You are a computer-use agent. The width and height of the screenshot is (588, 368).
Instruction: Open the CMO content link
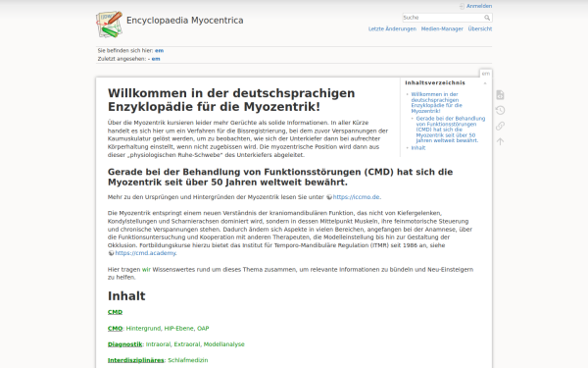click(x=115, y=328)
